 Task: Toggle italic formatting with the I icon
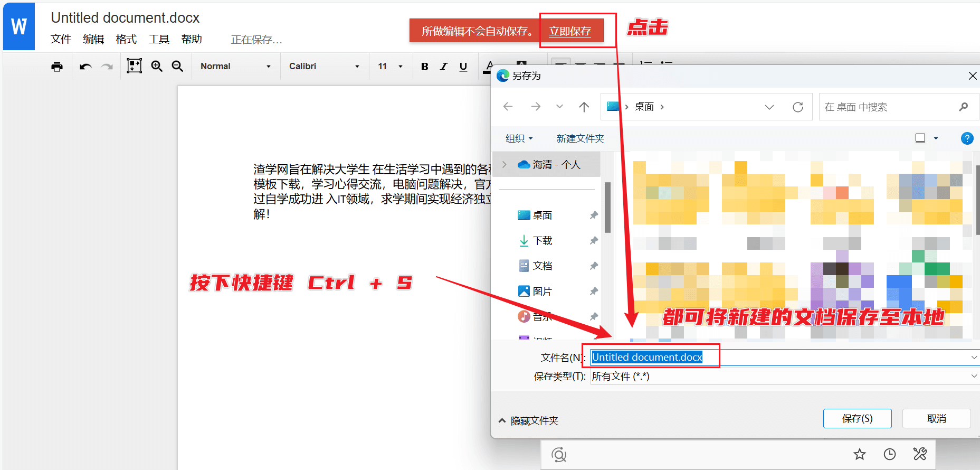coord(443,67)
